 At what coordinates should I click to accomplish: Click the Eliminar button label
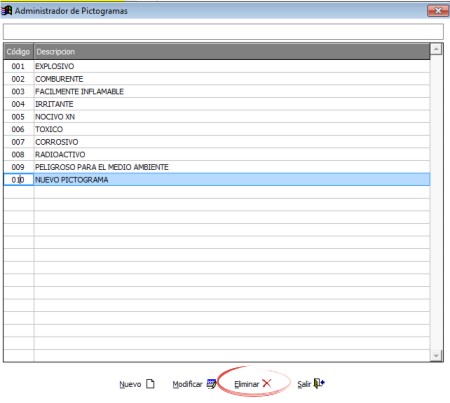247,384
